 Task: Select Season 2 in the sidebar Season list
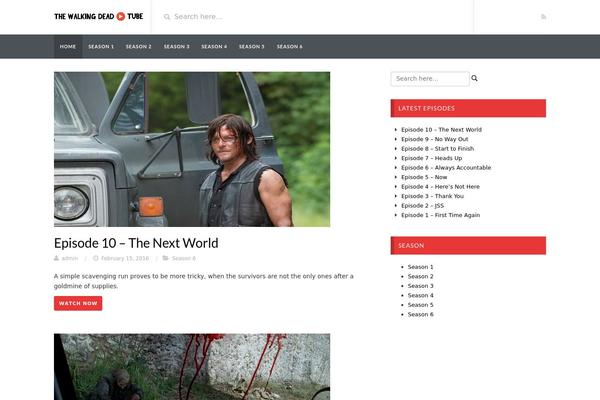pyautogui.click(x=421, y=276)
